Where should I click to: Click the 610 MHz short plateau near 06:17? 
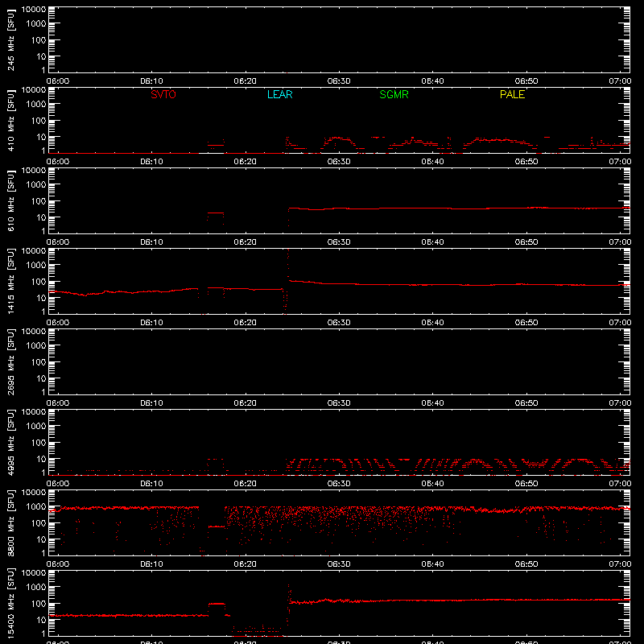pyautogui.click(x=216, y=213)
